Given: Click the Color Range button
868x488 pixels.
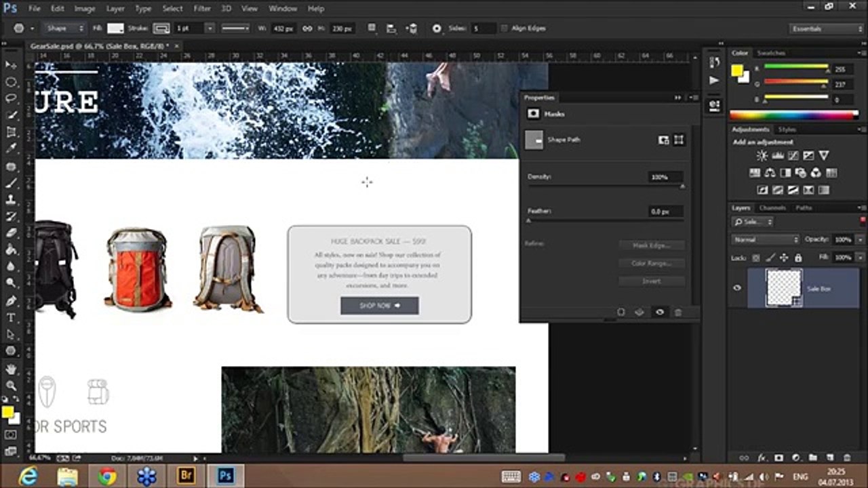Looking at the screenshot, I should (652, 263).
